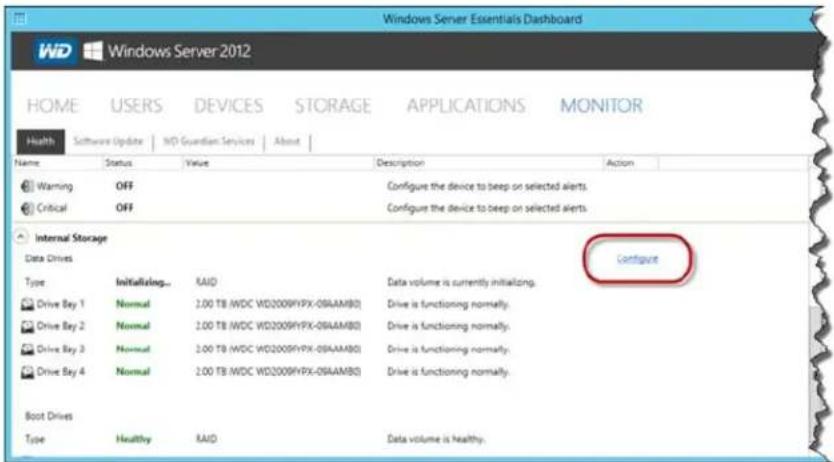Click Normal status for Drive Bay 4
This screenshot has height=462, width=834.
pos(133,372)
